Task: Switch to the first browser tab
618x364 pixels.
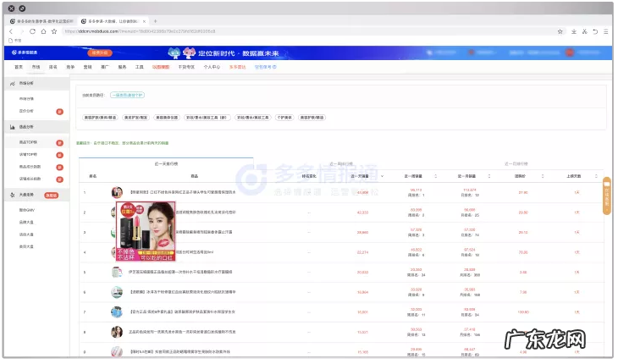Action: coord(41,21)
